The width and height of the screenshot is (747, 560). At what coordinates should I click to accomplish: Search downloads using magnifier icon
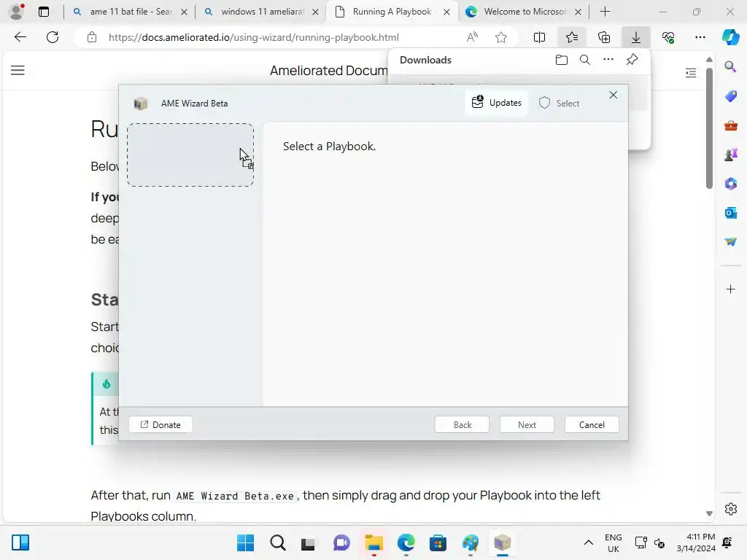coord(585,60)
